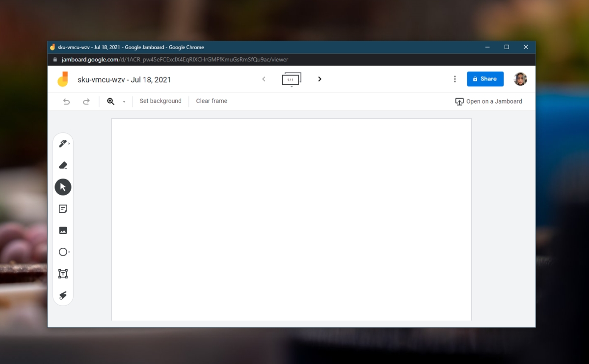Click the blue Share button

[485, 78]
